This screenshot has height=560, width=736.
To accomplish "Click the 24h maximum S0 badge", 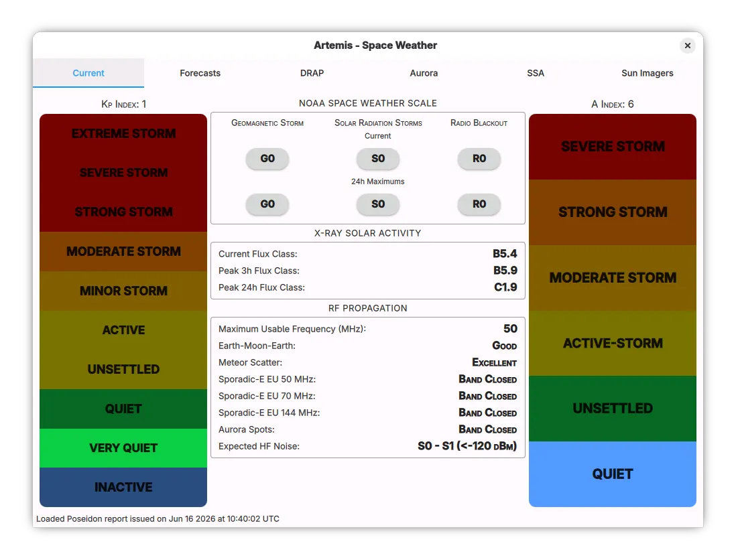I will point(378,204).
